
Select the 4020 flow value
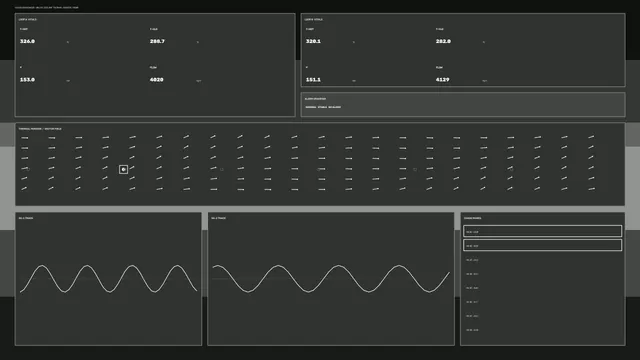(x=156, y=80)
